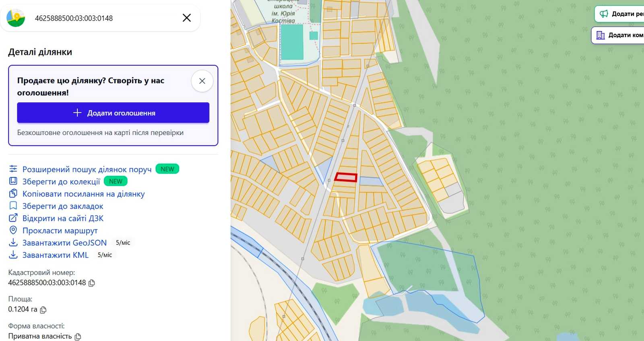Click the download icon beside KML
Viewport: 644px width, 341px height.
tap(13, 255)
